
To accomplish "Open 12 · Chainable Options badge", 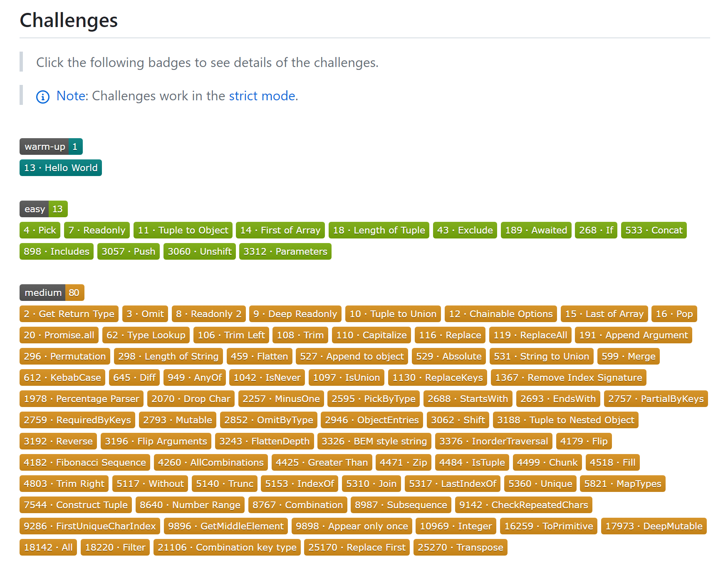I will [501, 314].
